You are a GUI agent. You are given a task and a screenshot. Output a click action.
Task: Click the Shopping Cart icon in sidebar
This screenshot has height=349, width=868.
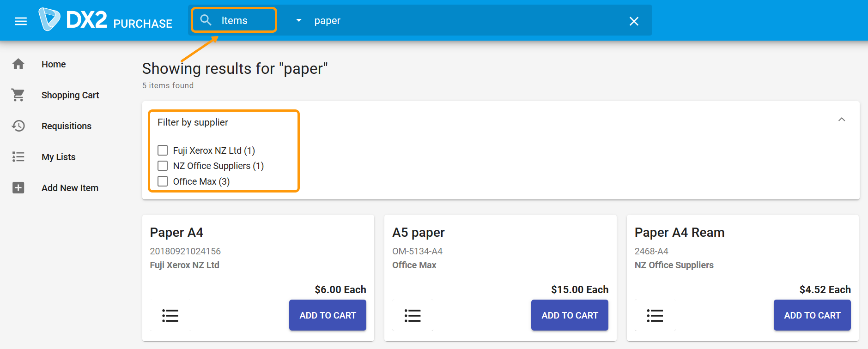click(x=18, y=95)
